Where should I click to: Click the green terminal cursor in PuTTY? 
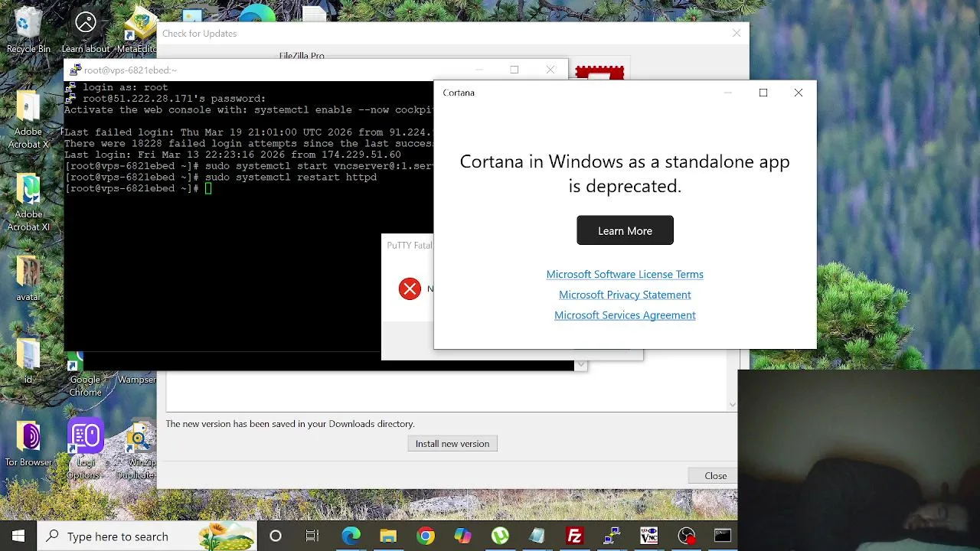(x=208, y=188)
